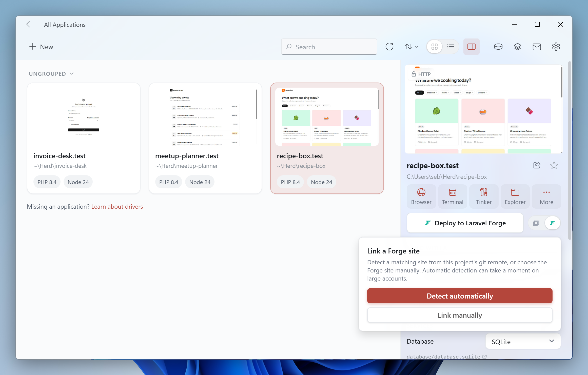Viewport: 588px width, 375px height.
Task: Select the invoice-desk.test card thumbnail
Action: point(84,116)
